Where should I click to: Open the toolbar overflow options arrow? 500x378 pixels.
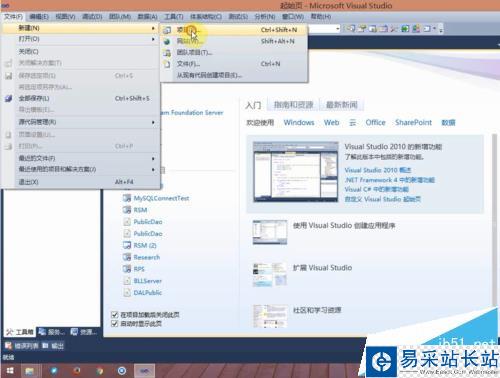(441, 30)
